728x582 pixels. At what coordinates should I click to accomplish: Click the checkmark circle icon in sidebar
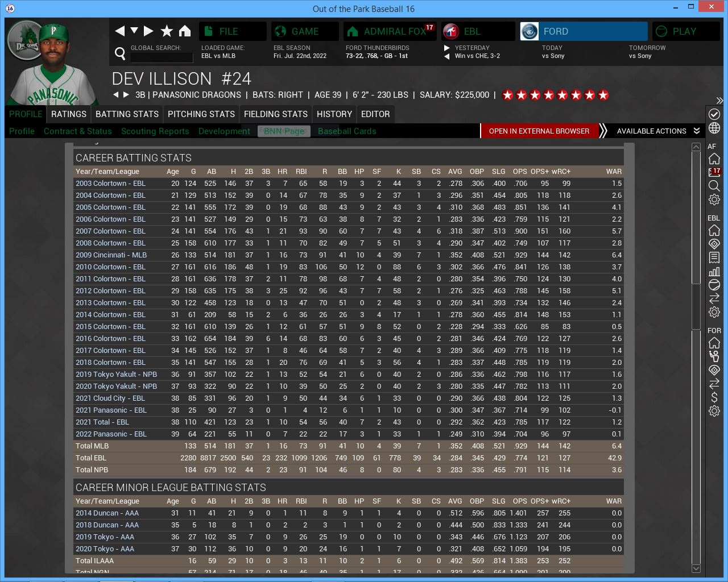pos(714,114)
